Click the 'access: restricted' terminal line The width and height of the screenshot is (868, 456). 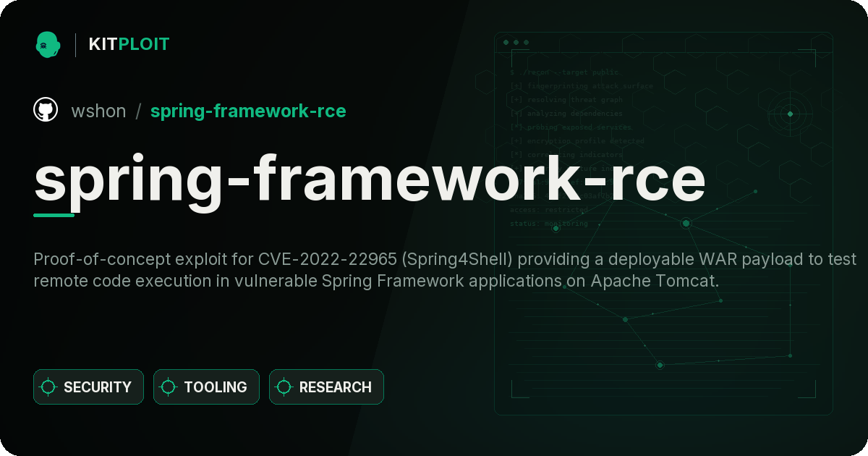click(549, 210)
